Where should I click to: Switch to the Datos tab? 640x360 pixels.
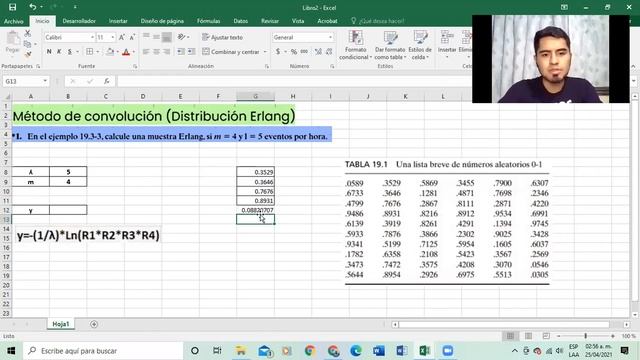tap(240, 21)
